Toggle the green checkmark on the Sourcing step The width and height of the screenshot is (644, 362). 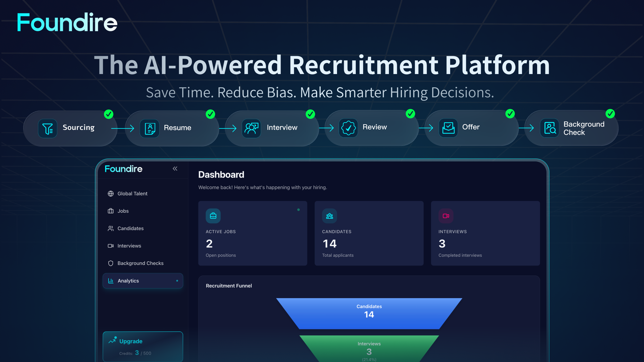click(109, 114)
